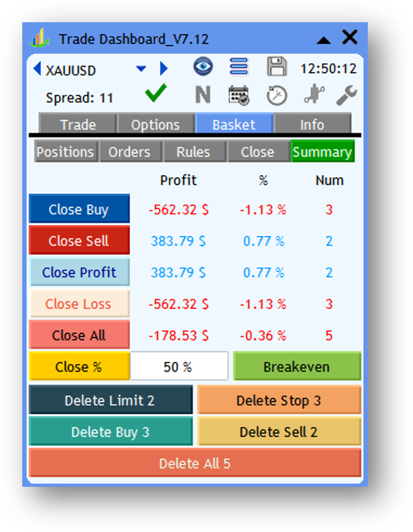Click the Close All button
Image resolution: width=413 pixels, height=532 pixels.
click(x=79, y=335)
